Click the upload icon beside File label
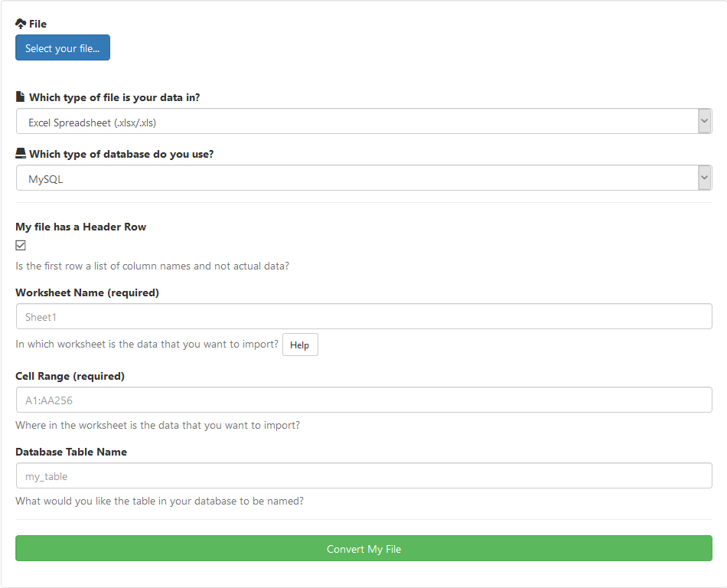This screenshot has height=588, width=727. 21,24
